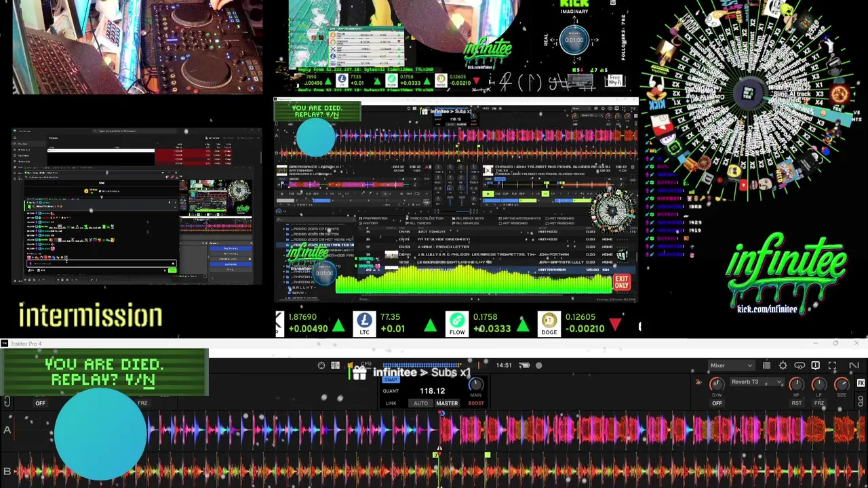Select ALL REMIX SETS favorite in preview browser
The image size is (868, 488).
(x=469, y=218)
